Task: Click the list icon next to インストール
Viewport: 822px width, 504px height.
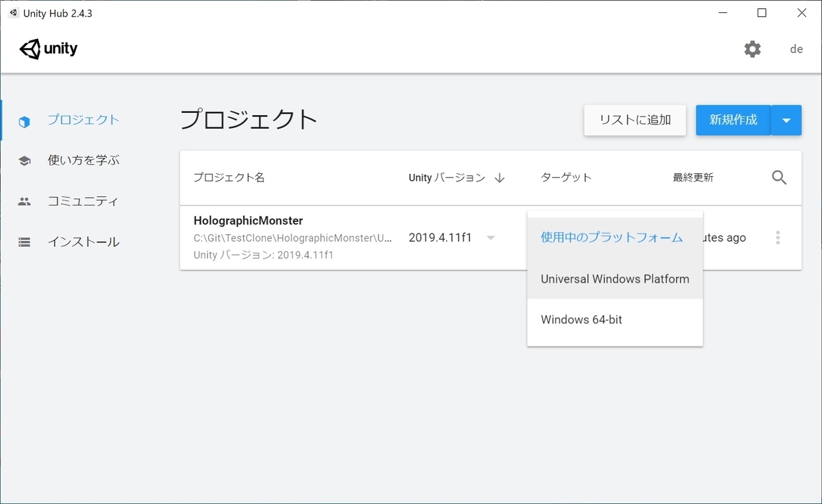Action: coord(24,241)
